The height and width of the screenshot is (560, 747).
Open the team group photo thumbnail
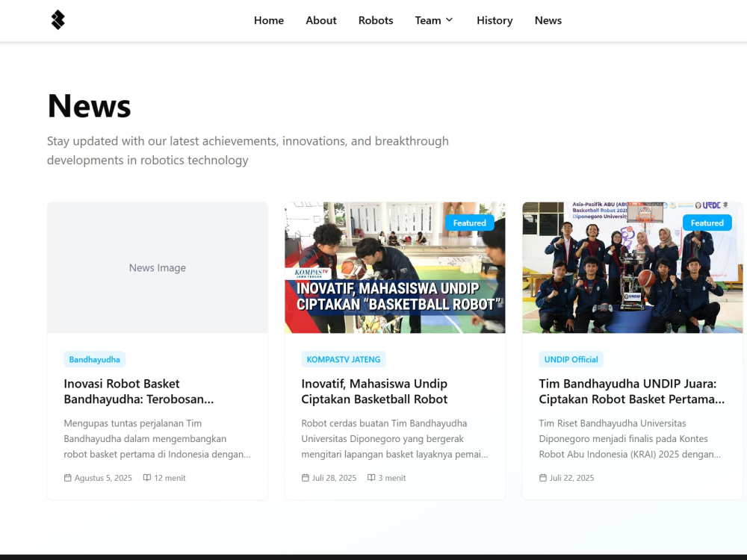[x=632, y=267]
